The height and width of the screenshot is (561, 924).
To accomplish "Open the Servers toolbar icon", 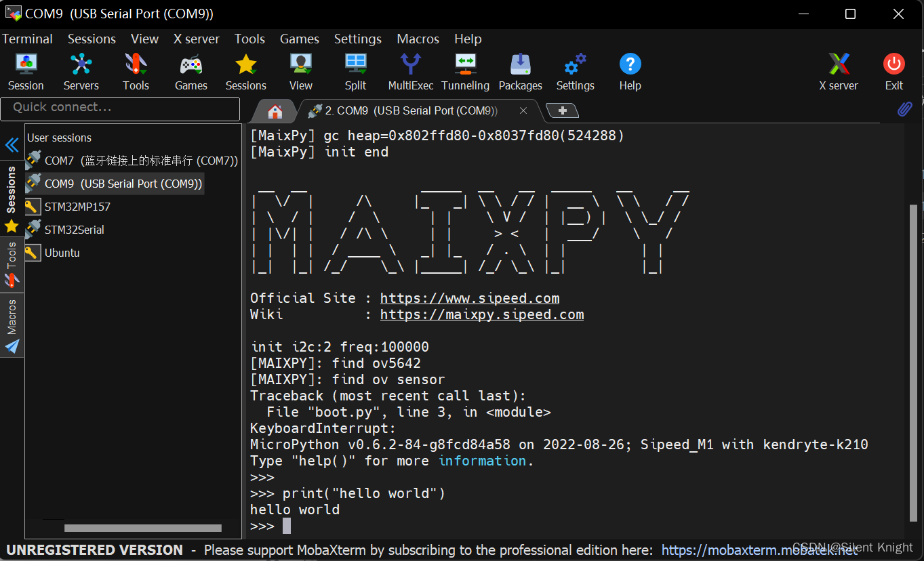I will (x=81, y=72).
